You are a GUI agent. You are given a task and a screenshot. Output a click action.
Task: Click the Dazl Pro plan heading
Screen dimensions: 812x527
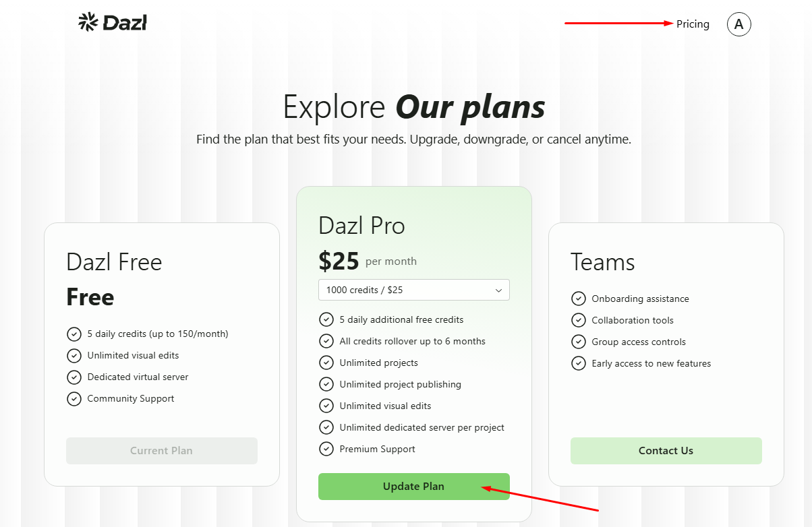pyautogui.click(x=361, y=226)
